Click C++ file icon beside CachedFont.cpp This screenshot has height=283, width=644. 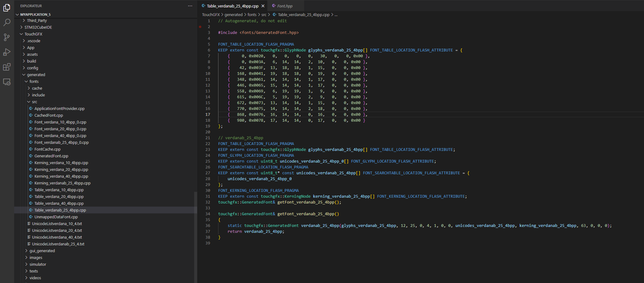click(x=31, y=115)
